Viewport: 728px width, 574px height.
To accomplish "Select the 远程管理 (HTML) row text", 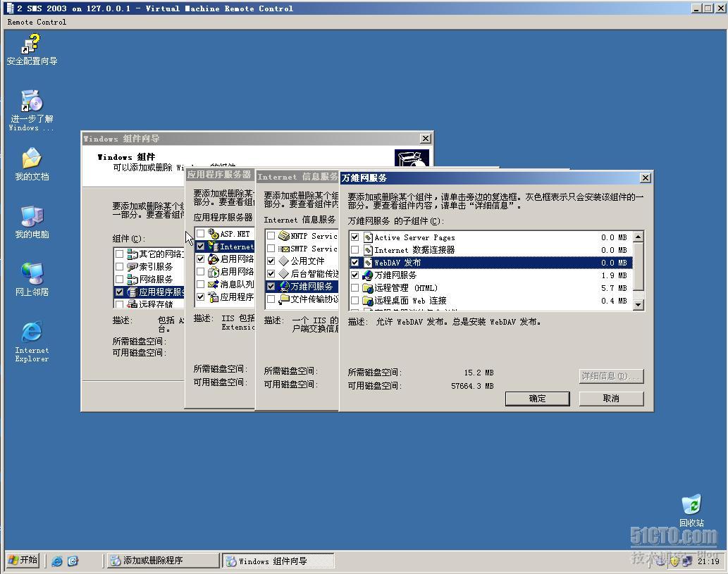I will click(x=406, y=288).
